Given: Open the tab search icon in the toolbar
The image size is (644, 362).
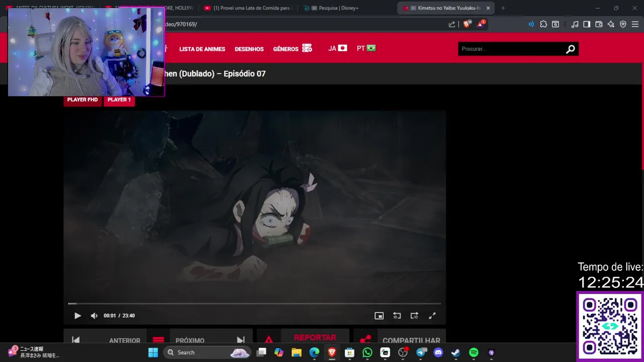Looking at the screenshot, I should click(555, 24).
